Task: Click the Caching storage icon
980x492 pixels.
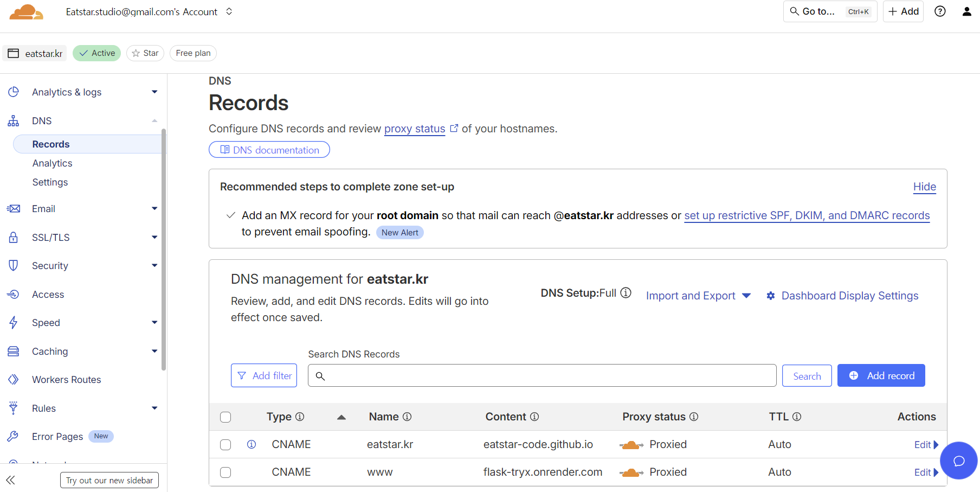Action: tap(14, 352)
